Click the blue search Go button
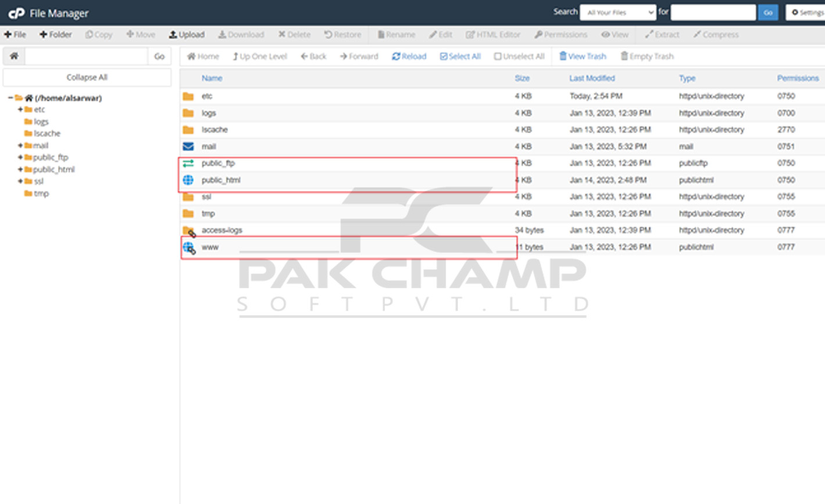The height and width of the screenshot is (504, 825). [768, 12]
